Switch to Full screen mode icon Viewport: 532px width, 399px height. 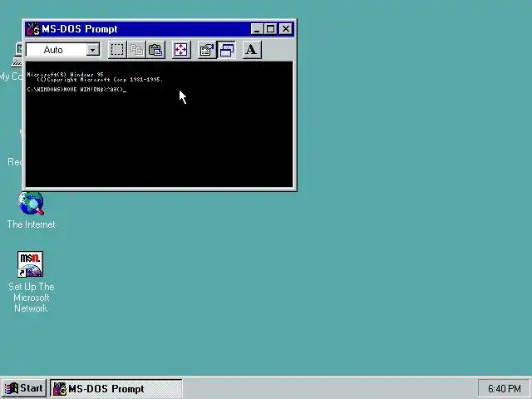181,50
